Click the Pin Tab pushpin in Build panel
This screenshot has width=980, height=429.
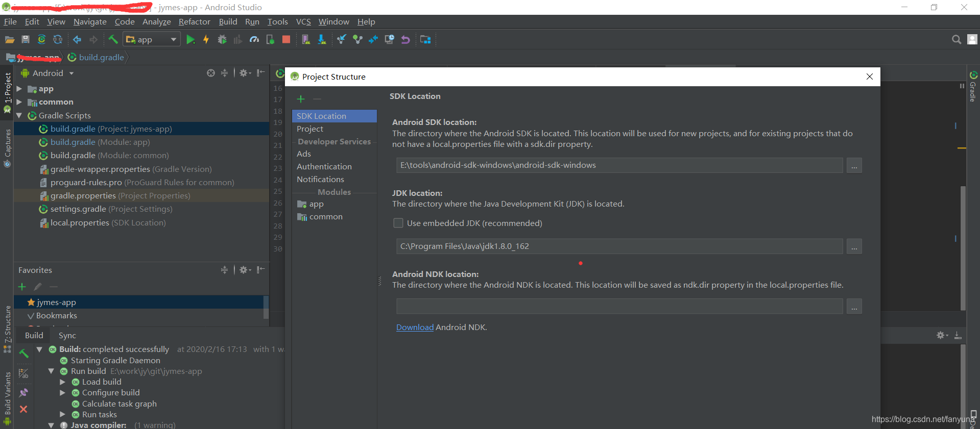(23, 393)
